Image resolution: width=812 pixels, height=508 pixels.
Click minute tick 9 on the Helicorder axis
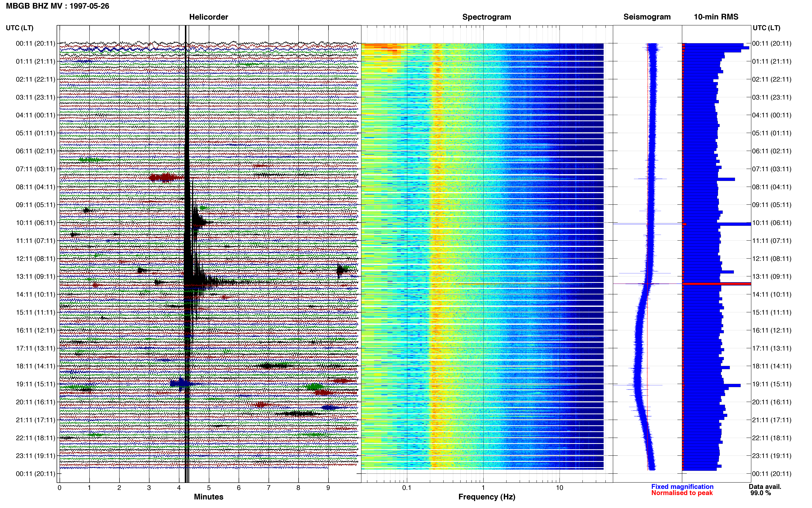328,487
